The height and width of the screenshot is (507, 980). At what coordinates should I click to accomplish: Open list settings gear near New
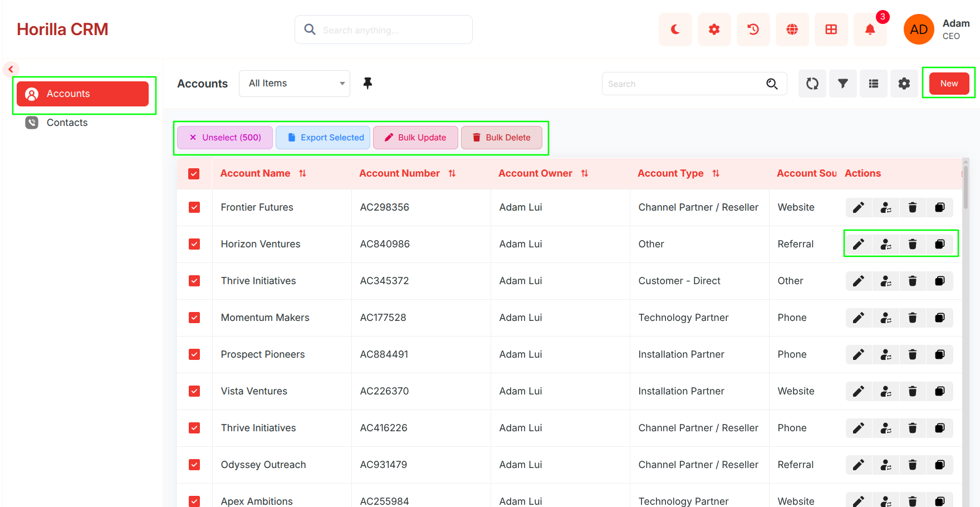coord(904,84)
